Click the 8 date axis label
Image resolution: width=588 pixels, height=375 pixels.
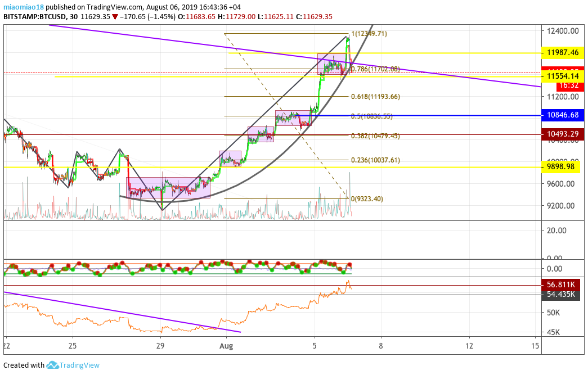pos(380,346)
